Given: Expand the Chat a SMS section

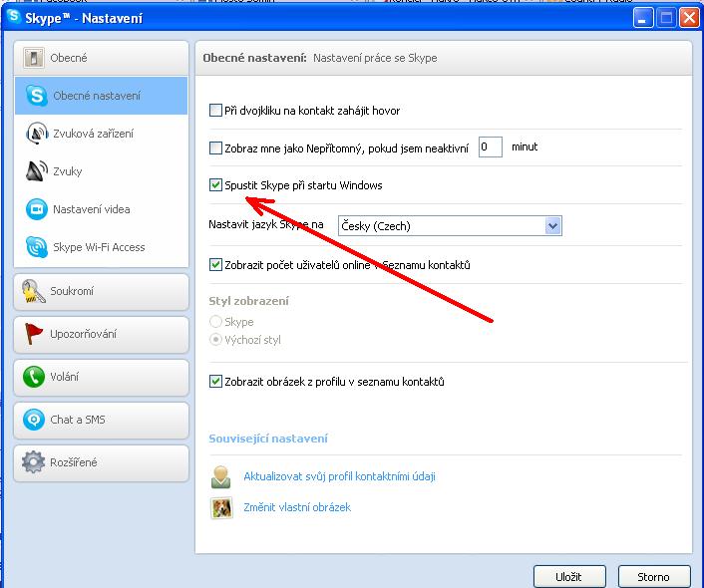Looking at the screenshot, I should pyautogui.click(x=101, y=421).
